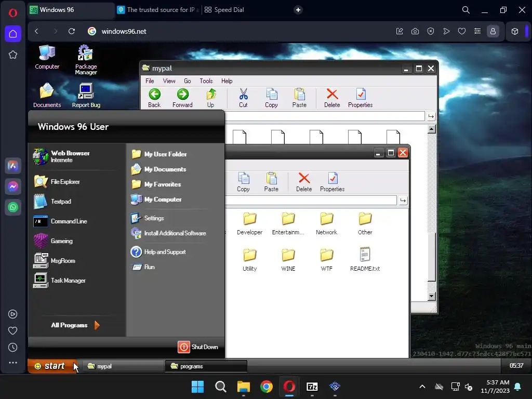Click go arrow beside programs address bar

pyautogui.click(x=403, y=201)
